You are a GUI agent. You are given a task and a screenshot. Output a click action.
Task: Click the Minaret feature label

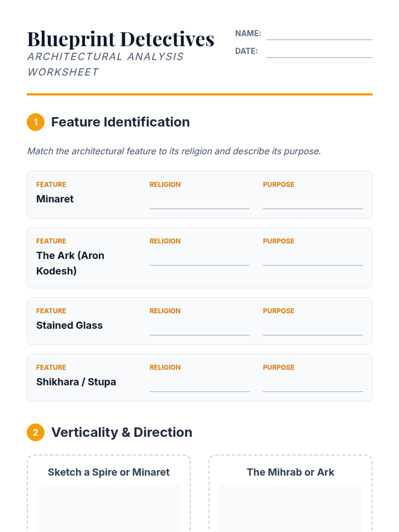point(55,199)
